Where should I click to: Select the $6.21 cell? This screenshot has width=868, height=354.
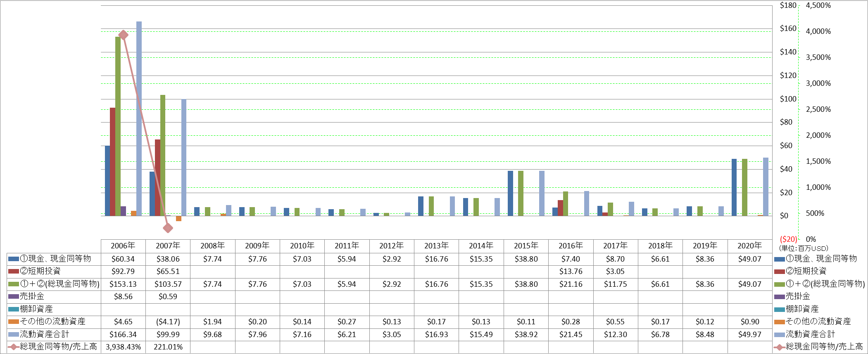coord(347,335)
